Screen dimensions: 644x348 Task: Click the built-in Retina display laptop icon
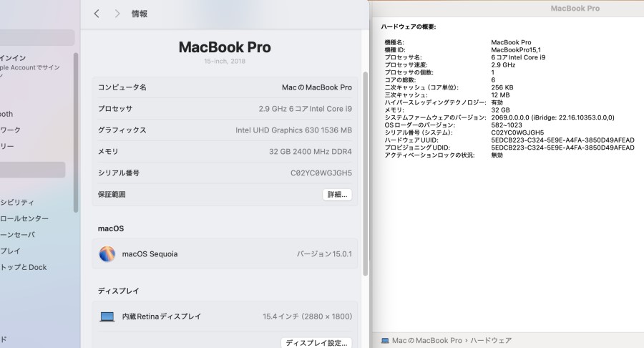click(107, 316)
